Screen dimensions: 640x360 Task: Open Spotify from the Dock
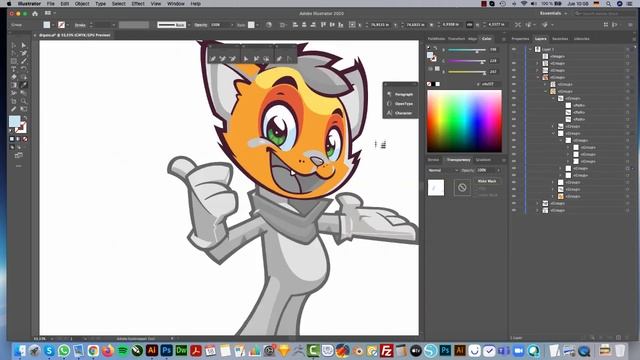[x=122, y=350]
